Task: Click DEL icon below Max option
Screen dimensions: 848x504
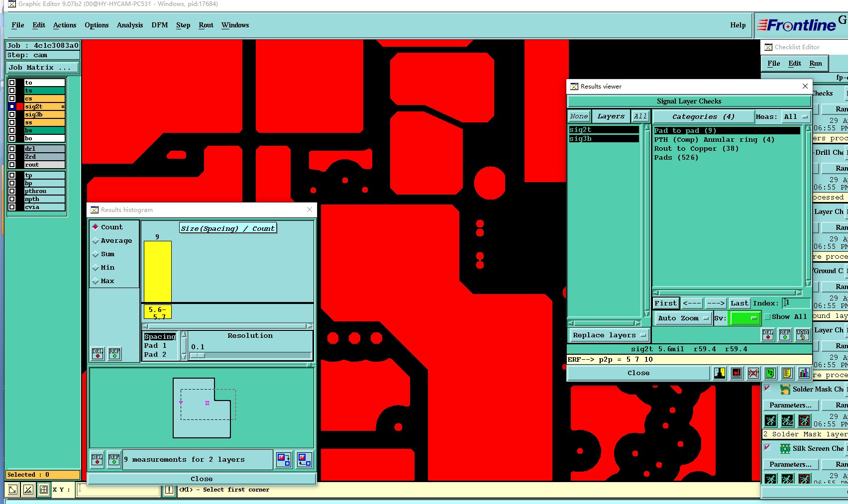Action: (x=98, y=354)
